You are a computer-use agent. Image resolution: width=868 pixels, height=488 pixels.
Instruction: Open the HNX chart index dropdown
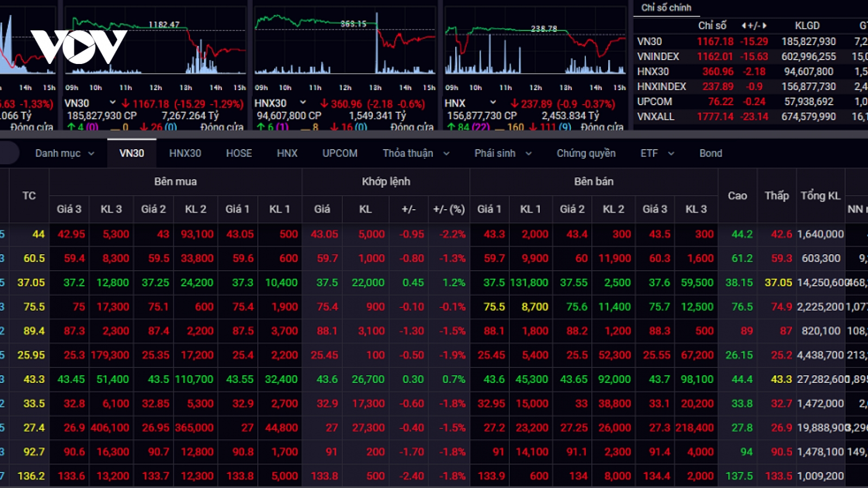point(493,102)
